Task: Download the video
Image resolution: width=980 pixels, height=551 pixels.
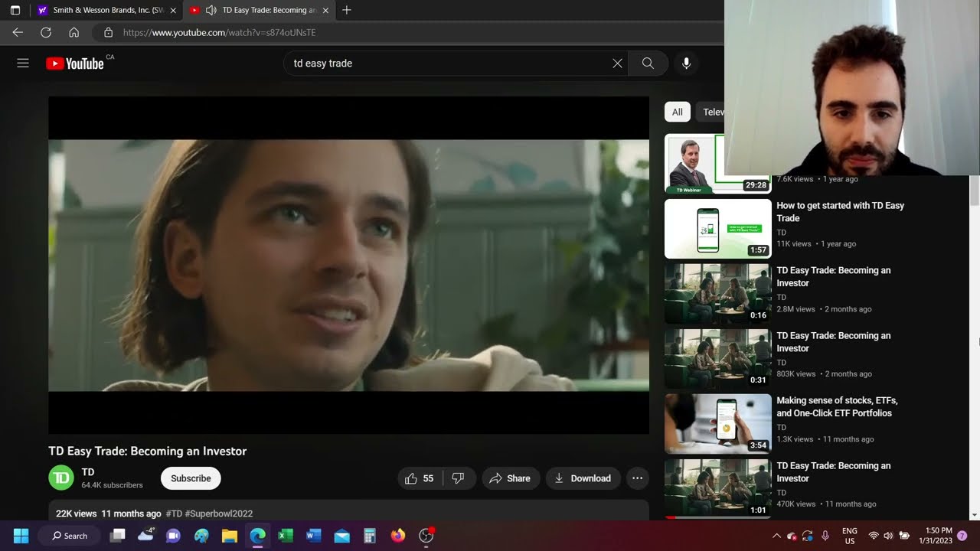Action: point(583,478)
